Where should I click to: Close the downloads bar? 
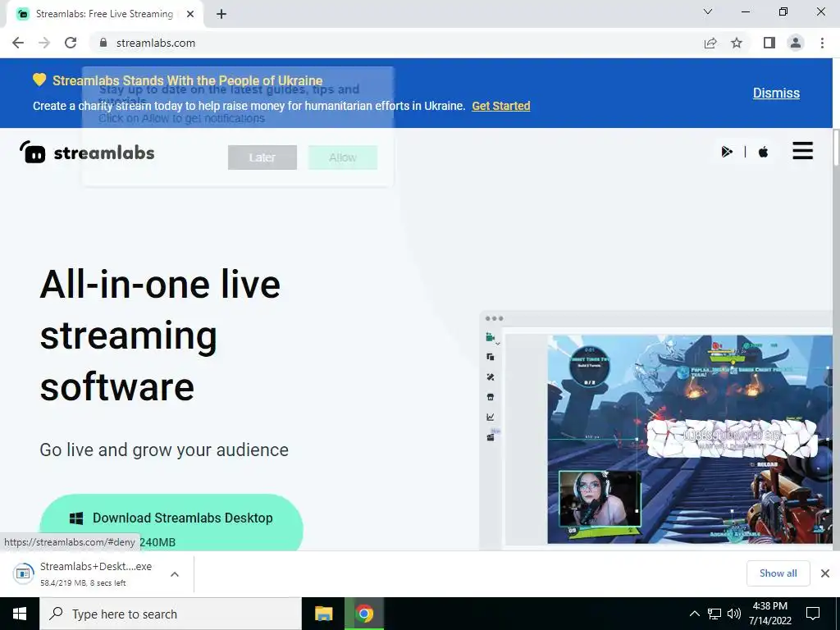pyautogui.click(x=825, y=573)
